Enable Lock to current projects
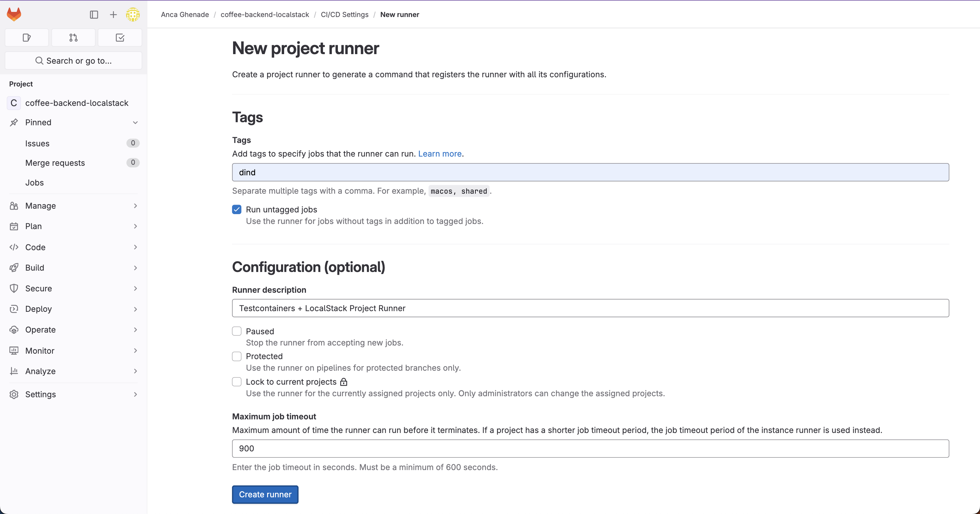Viewport: 980px width, 514px height. [236, 382]
